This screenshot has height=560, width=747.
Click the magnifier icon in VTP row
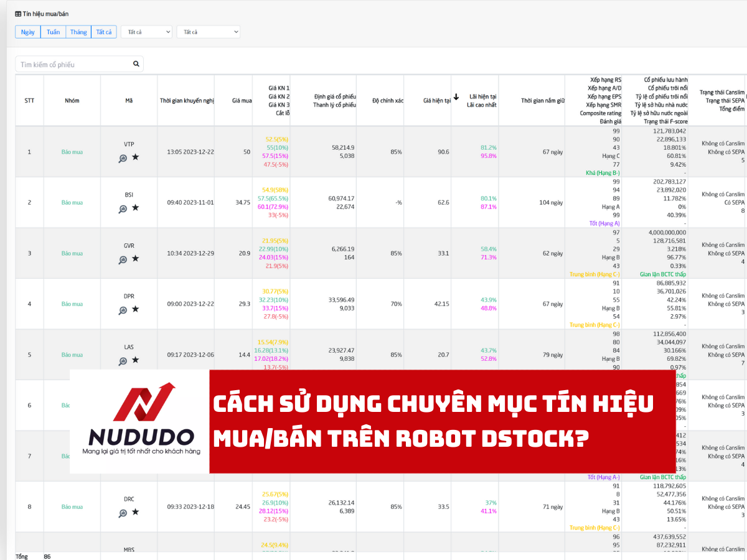[x=123, y=158]
